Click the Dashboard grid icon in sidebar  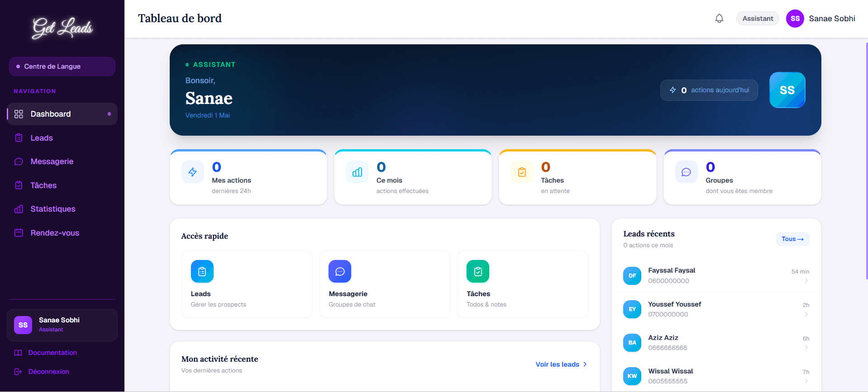(x=19, y=114)
